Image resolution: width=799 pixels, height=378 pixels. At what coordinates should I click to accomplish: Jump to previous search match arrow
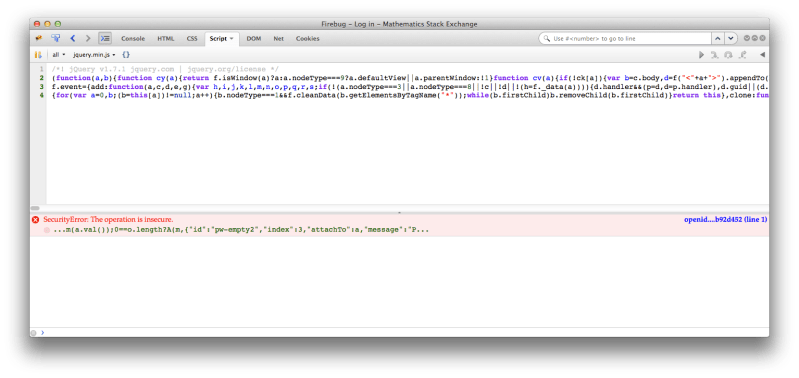pos(718,39)
